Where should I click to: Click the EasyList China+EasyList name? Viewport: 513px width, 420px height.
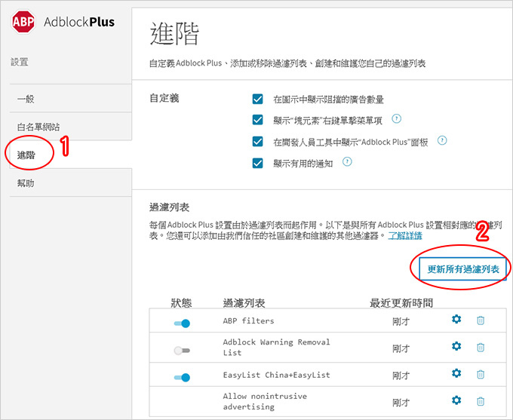click(276, 375)
